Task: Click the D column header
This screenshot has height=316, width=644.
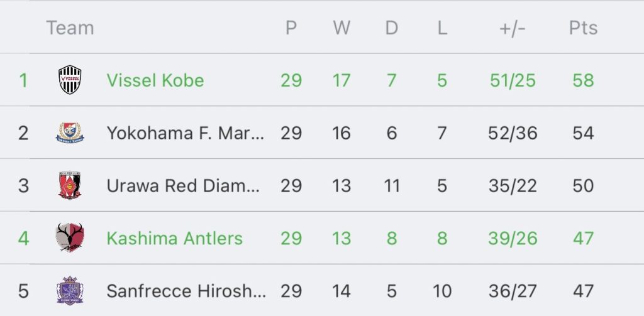Action: [391, 28]
